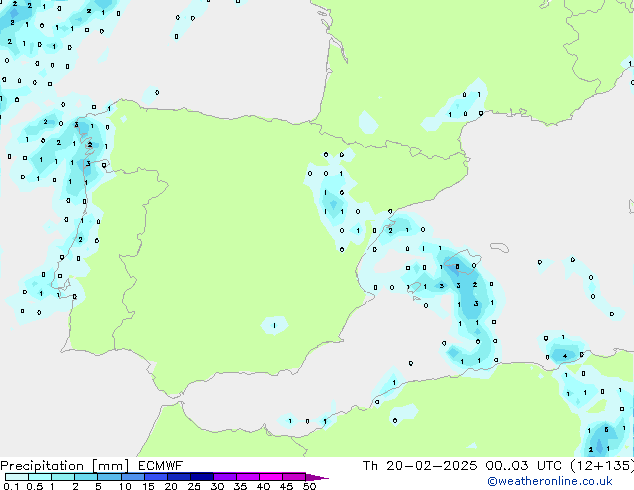634x490 pixels.
Task: Click the '20' legend scale label
Action: pyautogui.click(x=171, y=486)
